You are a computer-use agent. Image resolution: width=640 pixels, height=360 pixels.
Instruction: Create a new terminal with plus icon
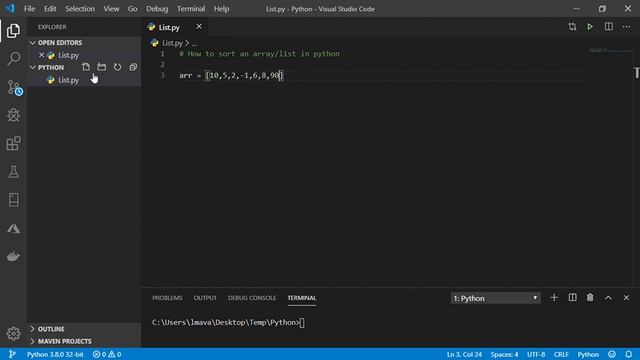[x=554, y=298]
